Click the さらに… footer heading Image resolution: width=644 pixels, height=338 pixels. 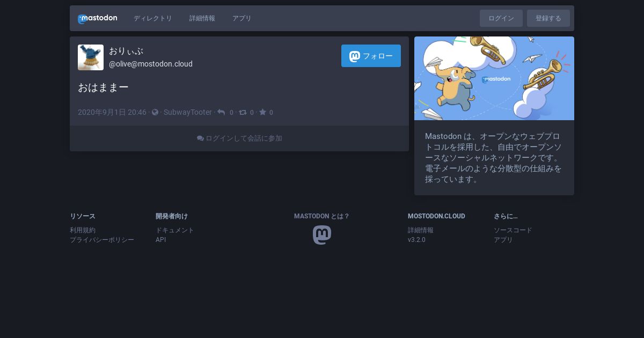click(506, 216)
